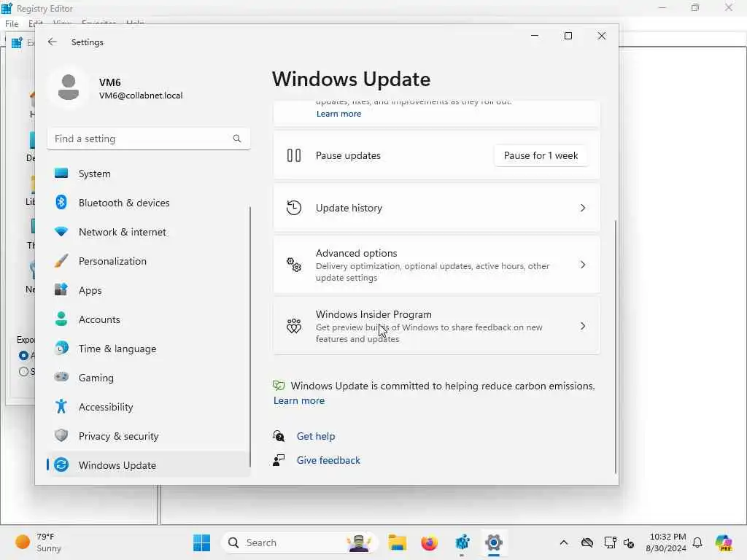This screenshot has height=560, width=747.
Task: Click the network status tray icon
Action: click(x=611, y=542)
